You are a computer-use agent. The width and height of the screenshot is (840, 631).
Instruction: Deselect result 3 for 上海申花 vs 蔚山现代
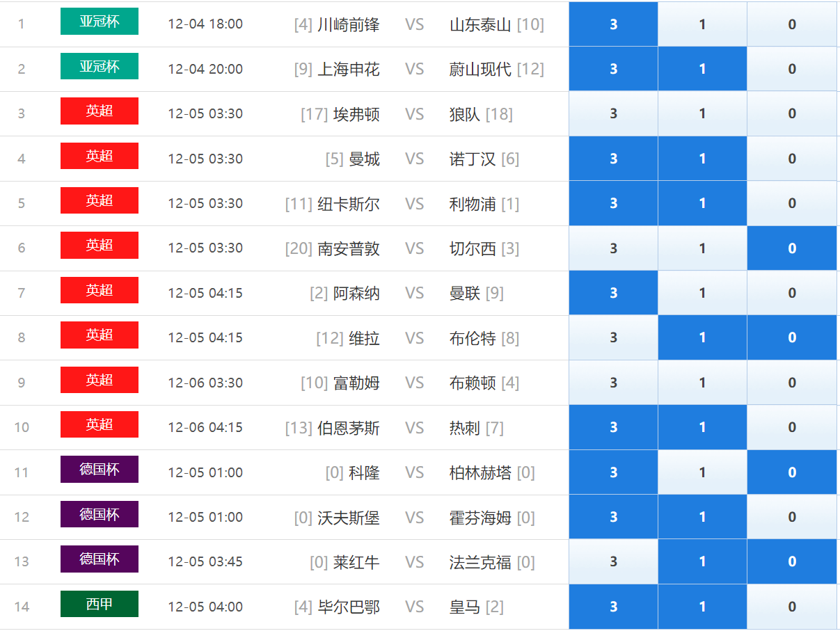tap(613, 69)
